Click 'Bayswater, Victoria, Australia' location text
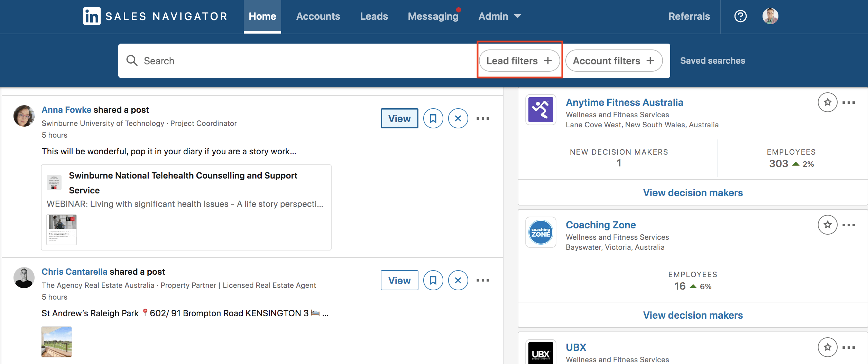The width and height of the screenshot is (868, 364). [615, 247]
